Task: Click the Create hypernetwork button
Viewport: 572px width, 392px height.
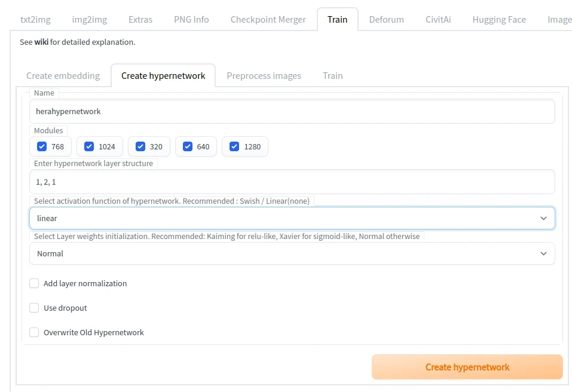Action: coord(467,367)
